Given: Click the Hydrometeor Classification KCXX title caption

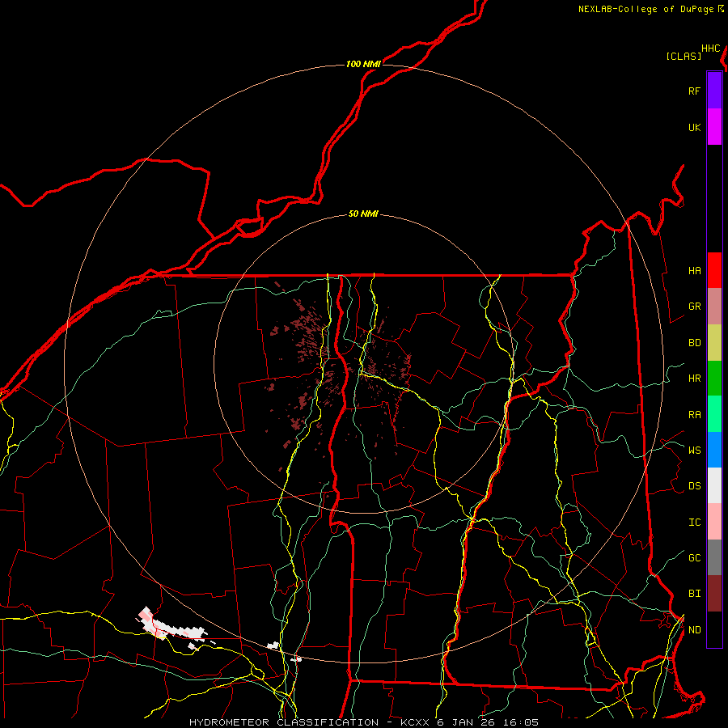Looking at the screenshot, I should pyautogui.click(x=364, y=722).
